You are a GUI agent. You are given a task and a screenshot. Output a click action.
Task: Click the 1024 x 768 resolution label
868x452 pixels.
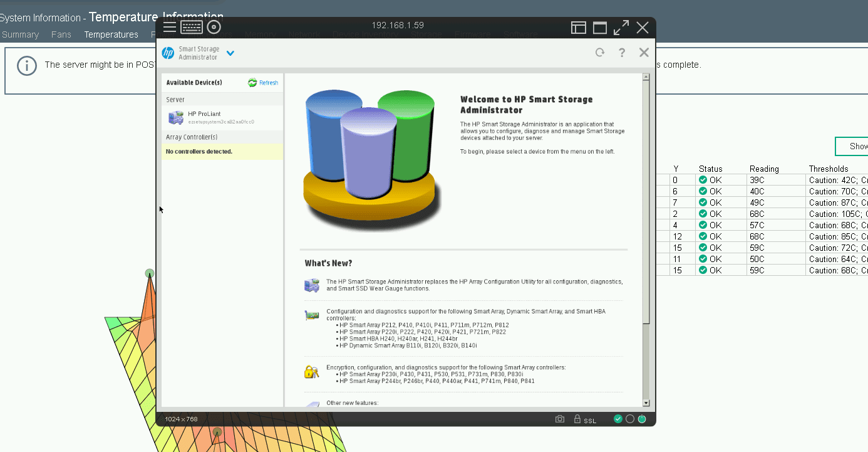pos(181,419)
